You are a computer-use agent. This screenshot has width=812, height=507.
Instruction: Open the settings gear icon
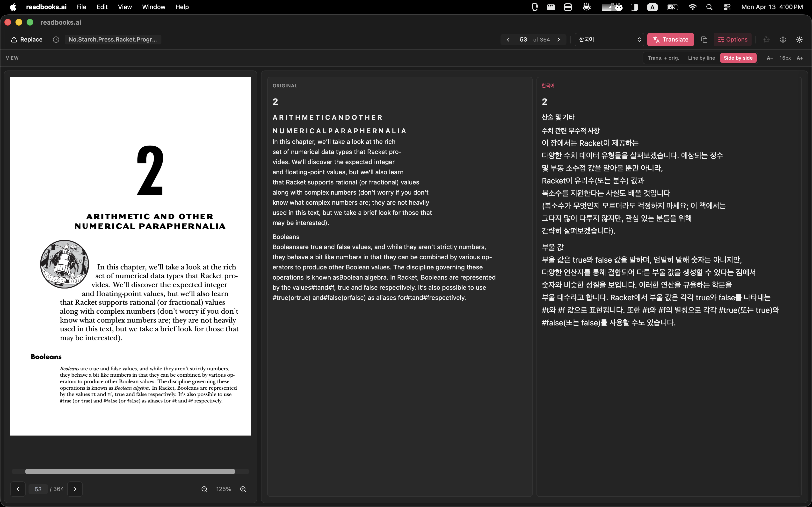click(x=783, y=39)
